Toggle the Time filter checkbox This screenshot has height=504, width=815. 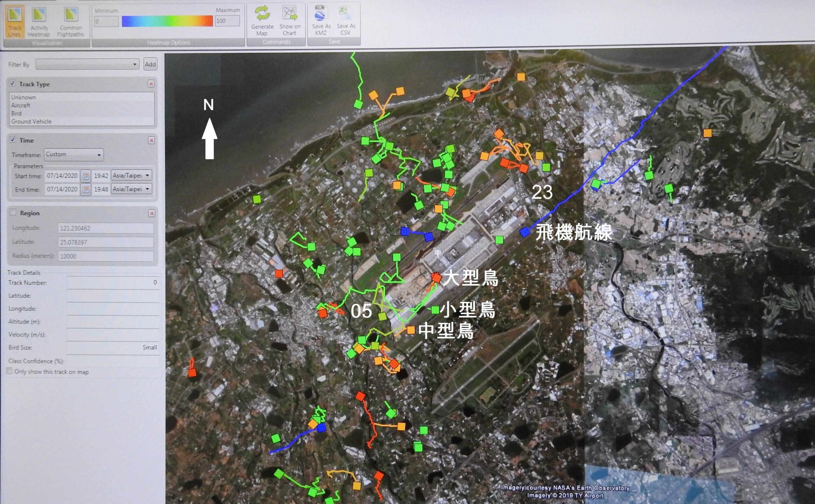[x=13, y=140]
